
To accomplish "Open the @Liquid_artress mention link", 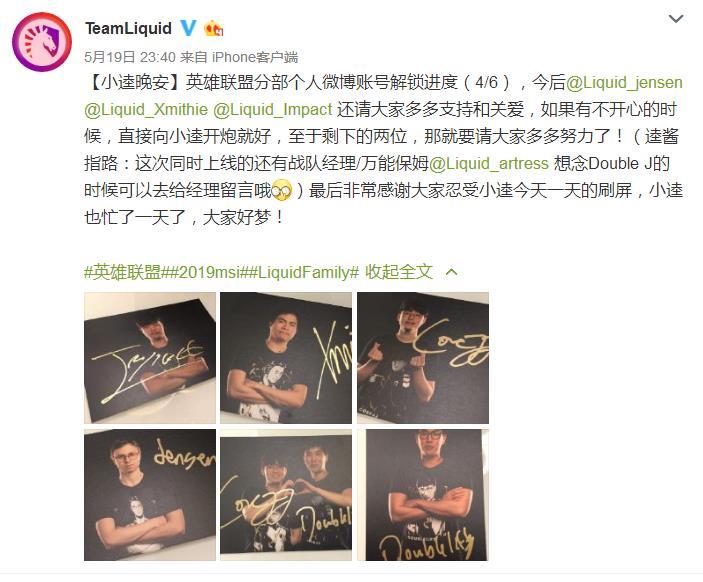I will point(489,164).
